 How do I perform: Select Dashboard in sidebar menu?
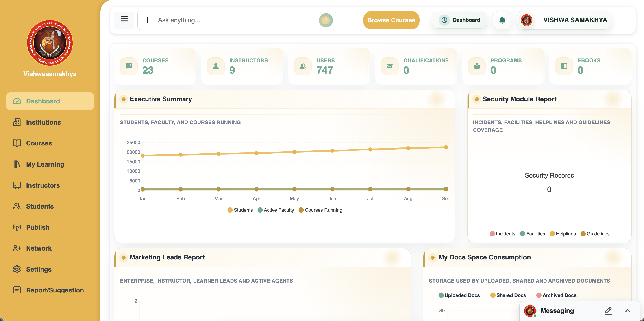point(50,101)
